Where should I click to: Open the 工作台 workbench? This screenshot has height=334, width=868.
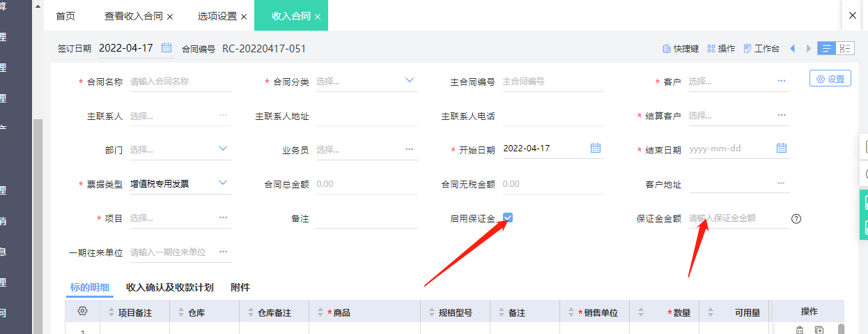(761, 49)
